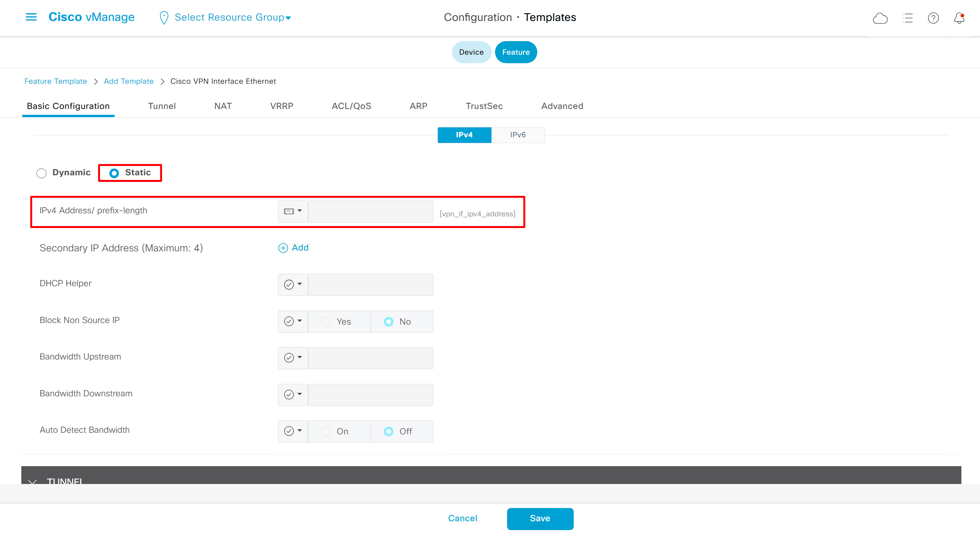This screenshot has width=980, height=534.
Task: Click the Cisco vManage logo
Action: coord(91,17)
